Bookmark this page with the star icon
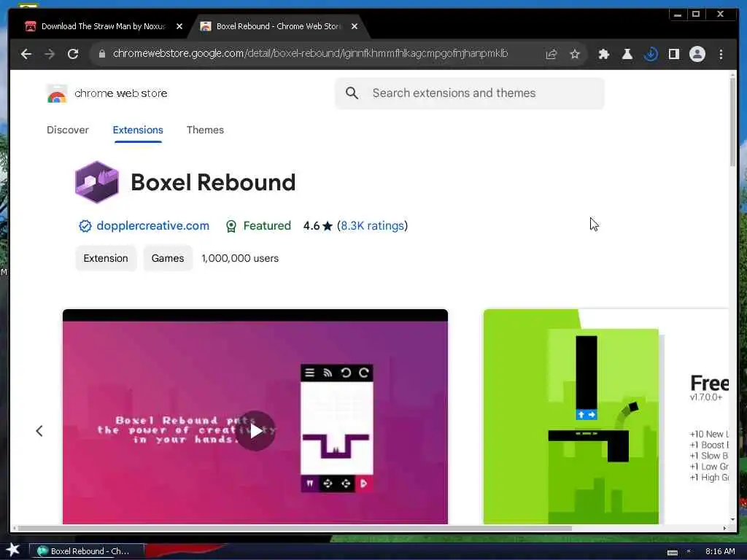This screenshot has width=747, height=560. pos(575,54)
